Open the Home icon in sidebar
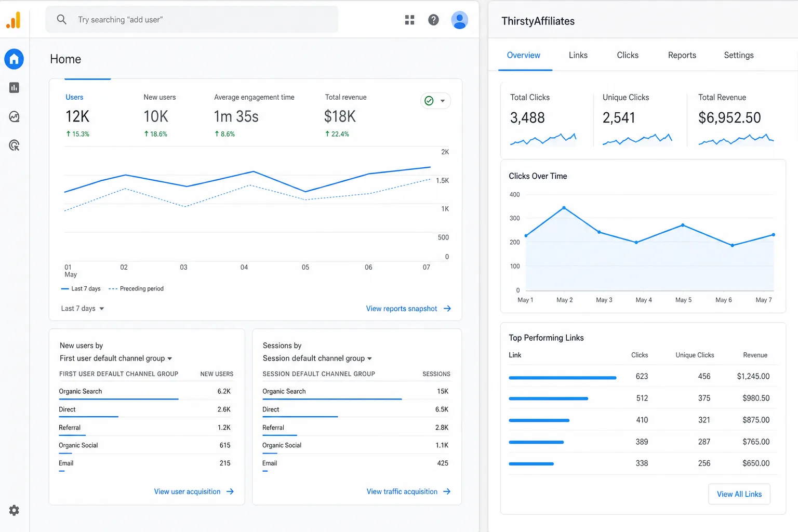 tap(14, 59)
